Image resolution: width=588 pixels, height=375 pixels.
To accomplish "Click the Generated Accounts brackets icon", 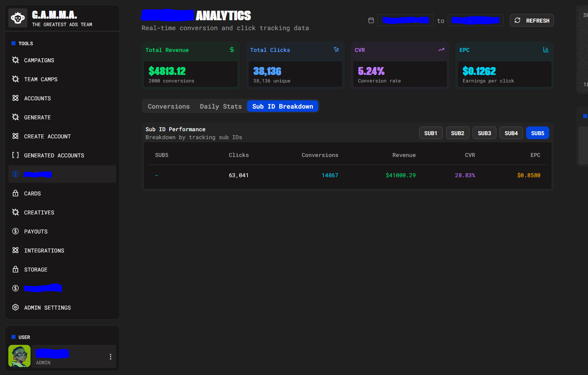I will tap(15, 155).
